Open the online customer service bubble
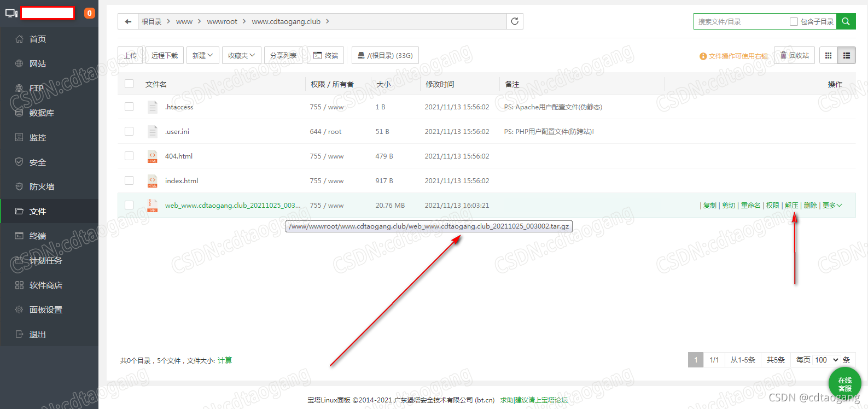 coord(844,384)
